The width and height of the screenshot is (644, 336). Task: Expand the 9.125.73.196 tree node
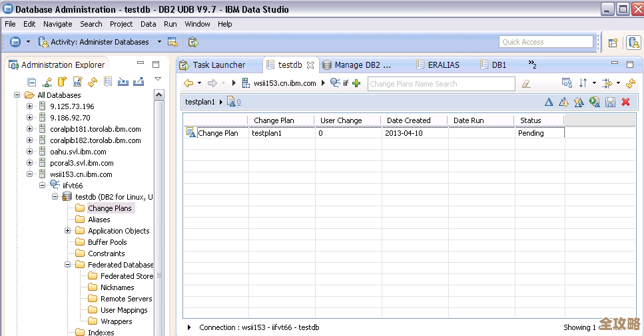[29, 106]
